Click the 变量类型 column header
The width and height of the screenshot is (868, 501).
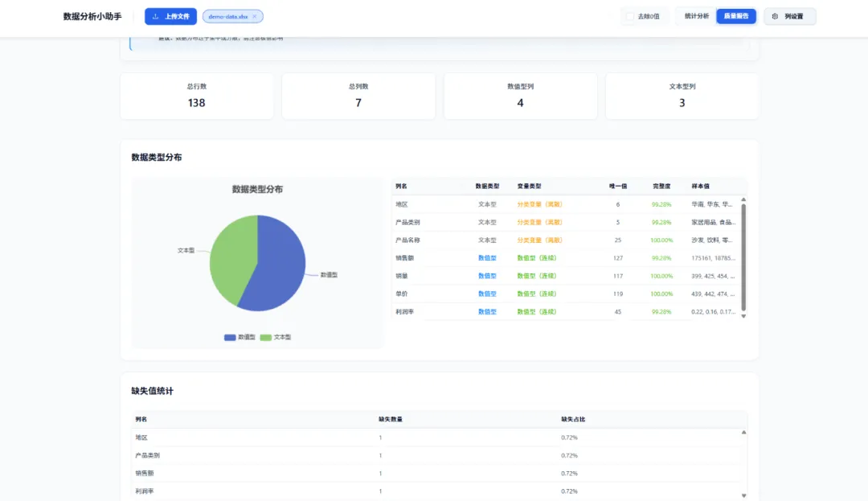(x=529, y=186)
